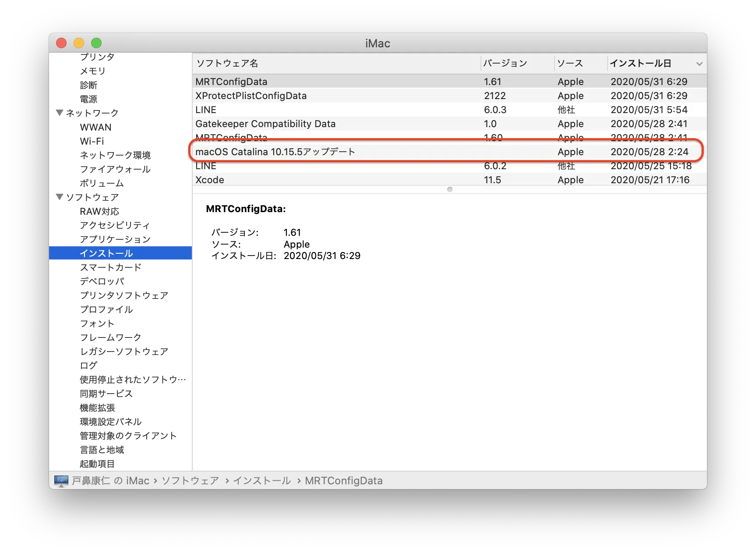The width and height of the screenshot is (756, 554).
Task: Select WWAN in the sidebar
Action: tap(95, 127)
